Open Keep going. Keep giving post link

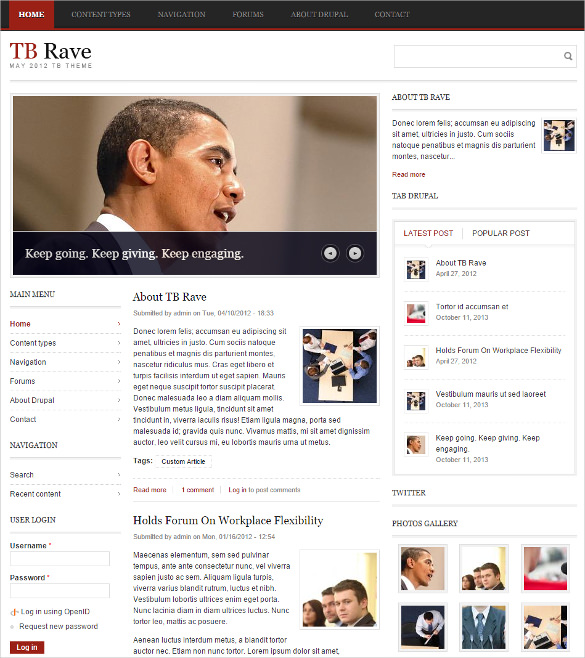click(x=488, y=443)
